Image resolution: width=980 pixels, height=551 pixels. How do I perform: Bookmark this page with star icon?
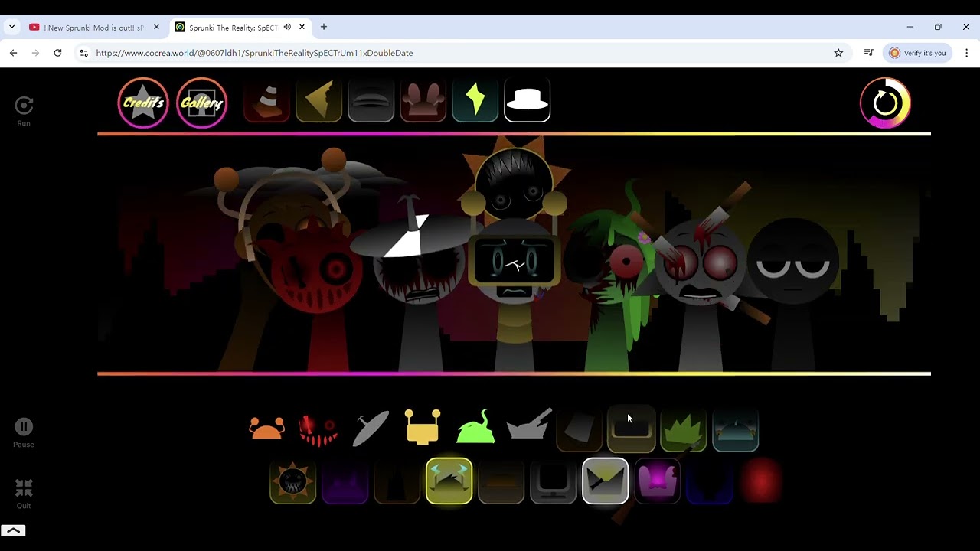[x=838, y=53]
